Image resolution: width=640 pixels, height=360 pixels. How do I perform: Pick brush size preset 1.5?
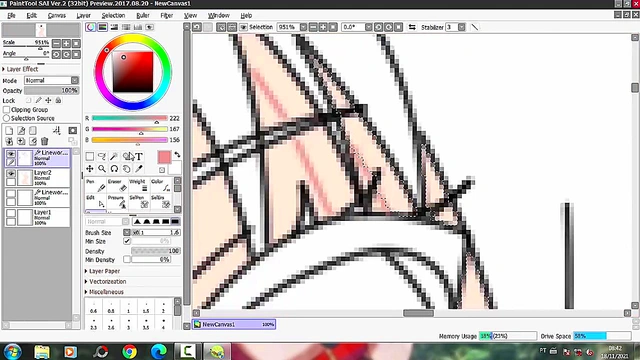point(146,307)
